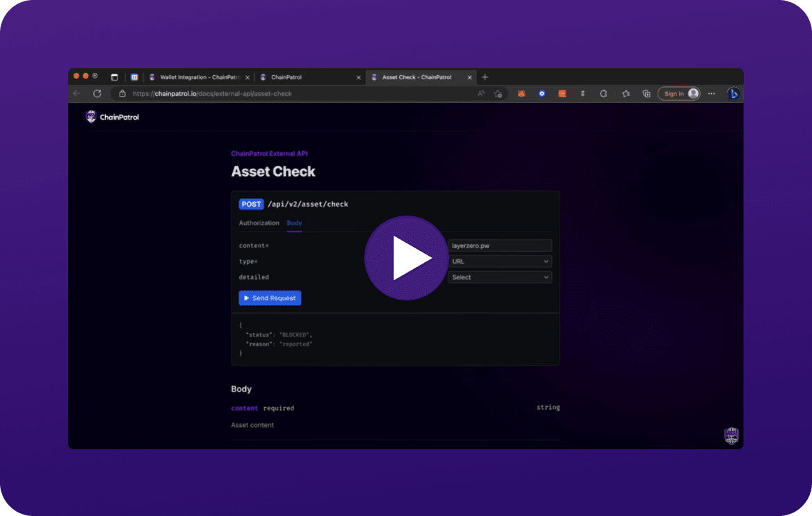Click the "status": "BLOCKED" response line

pos(279,334)
